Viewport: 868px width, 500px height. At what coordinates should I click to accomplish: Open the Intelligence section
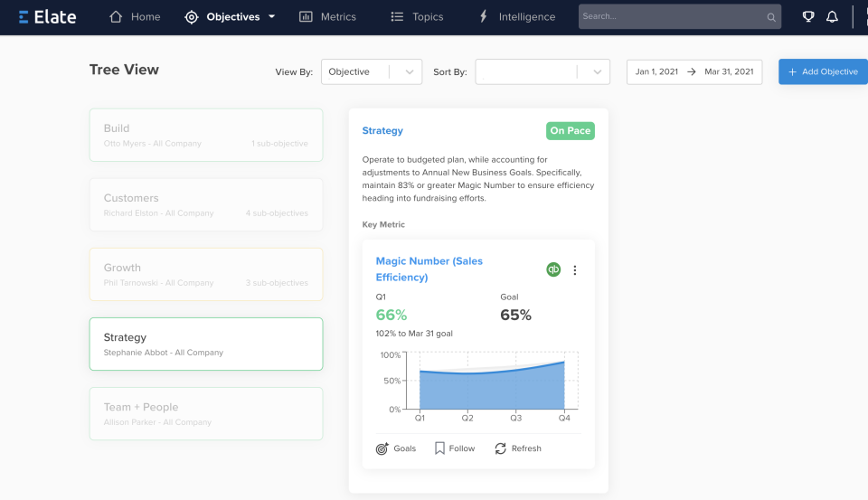click(517, 17)
